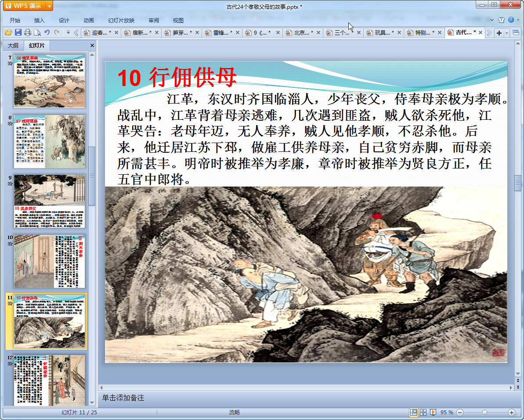The height and width of the screenshot is (420, 524).
Task: Click the window arrangement icon beside the tabs
Action: tap(516, 33)
